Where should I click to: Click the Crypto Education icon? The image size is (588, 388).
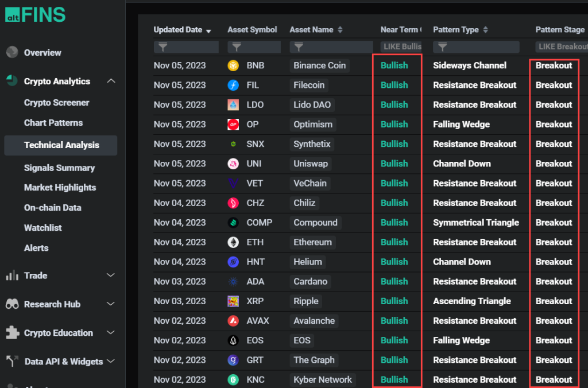point(11,333)
